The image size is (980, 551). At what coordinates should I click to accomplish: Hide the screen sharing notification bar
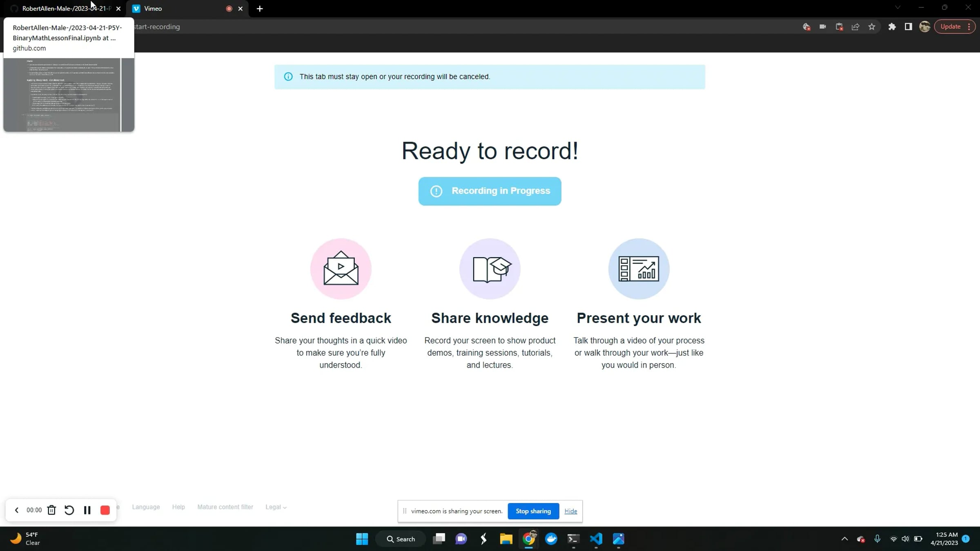570,511
